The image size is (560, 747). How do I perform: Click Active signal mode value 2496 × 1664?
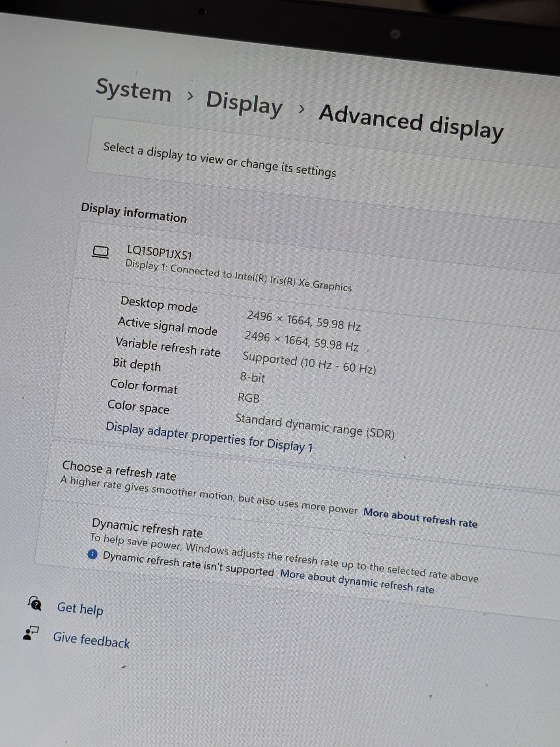[301, 341]
